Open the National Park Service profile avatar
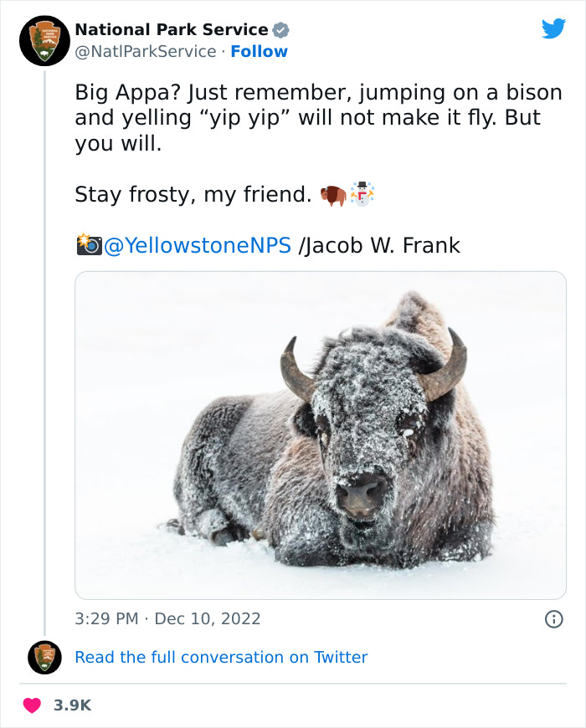 tap(45, 39)
